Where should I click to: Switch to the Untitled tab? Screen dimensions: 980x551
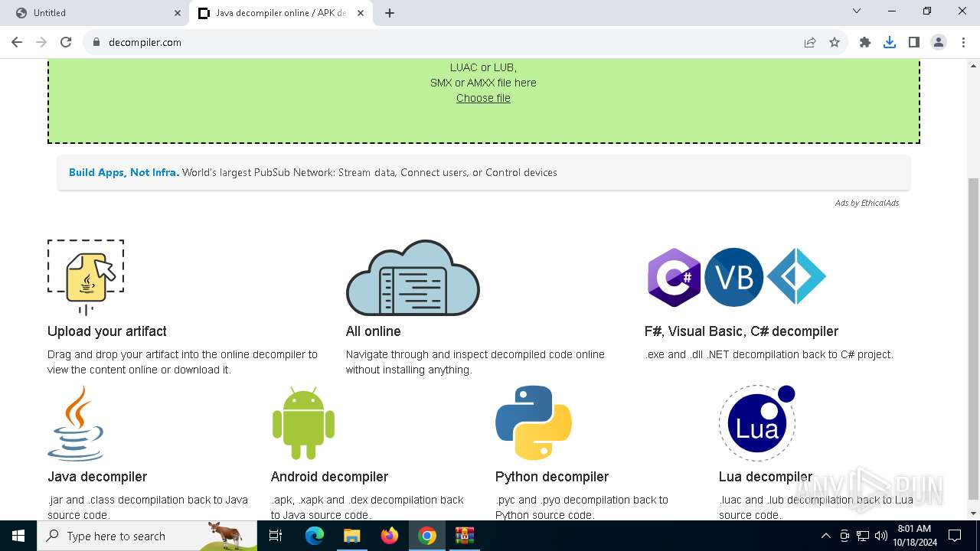96,13
